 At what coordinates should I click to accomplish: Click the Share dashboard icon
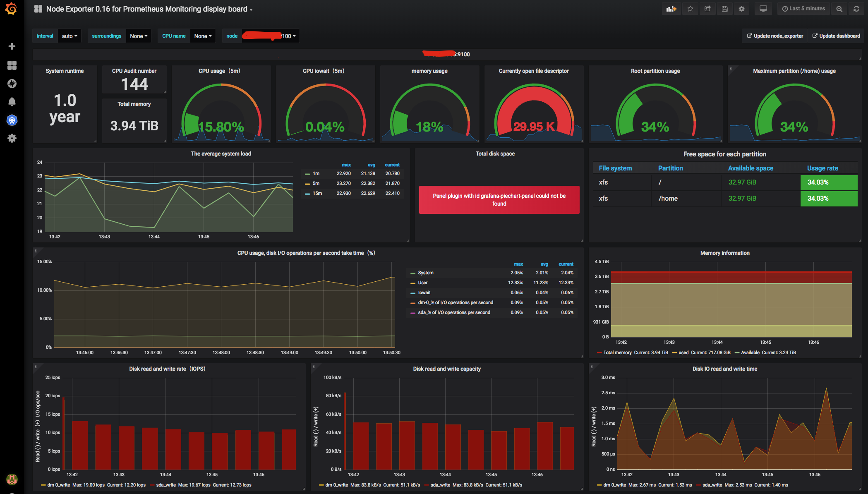tap(707, 9)
